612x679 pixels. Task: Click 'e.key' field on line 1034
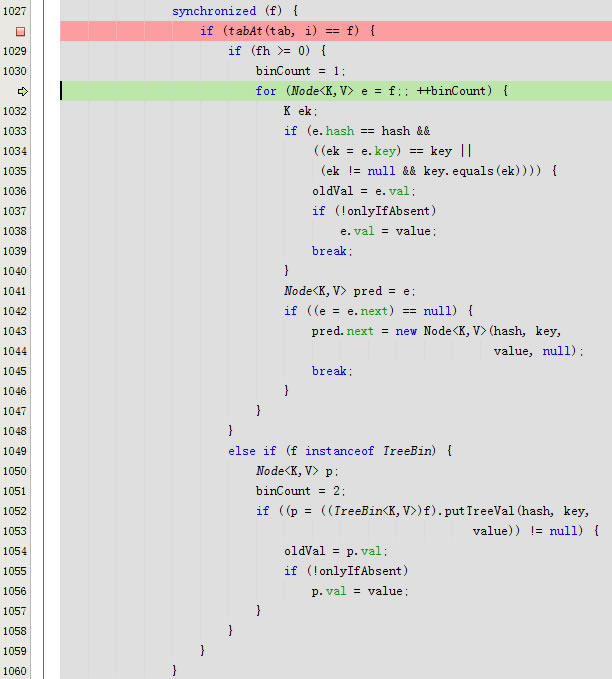point(378,151)
